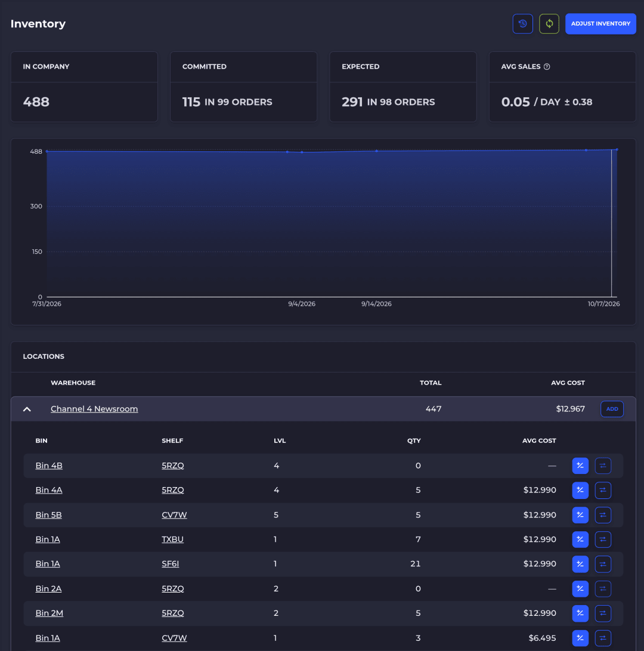Image resolution: width=644 pixels, height=651 pixels.
Task: Open Bin 1A link on shelf SF6I row
Action: coord(48,564)
